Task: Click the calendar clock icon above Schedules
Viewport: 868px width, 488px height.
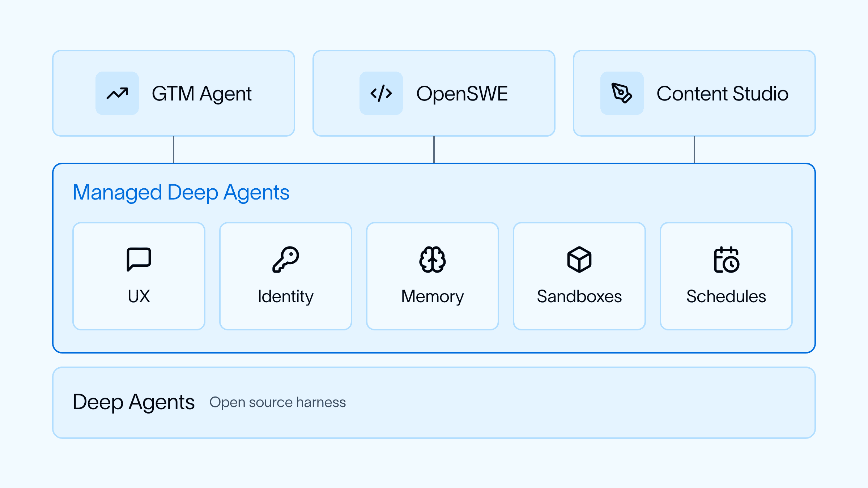Action: tap(727, 260)
